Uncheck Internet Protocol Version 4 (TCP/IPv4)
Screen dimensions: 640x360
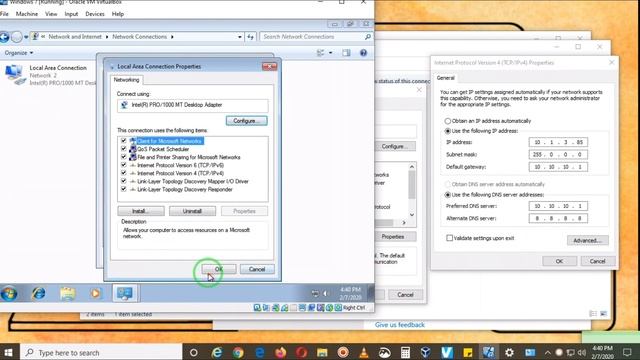pos(124,173)
